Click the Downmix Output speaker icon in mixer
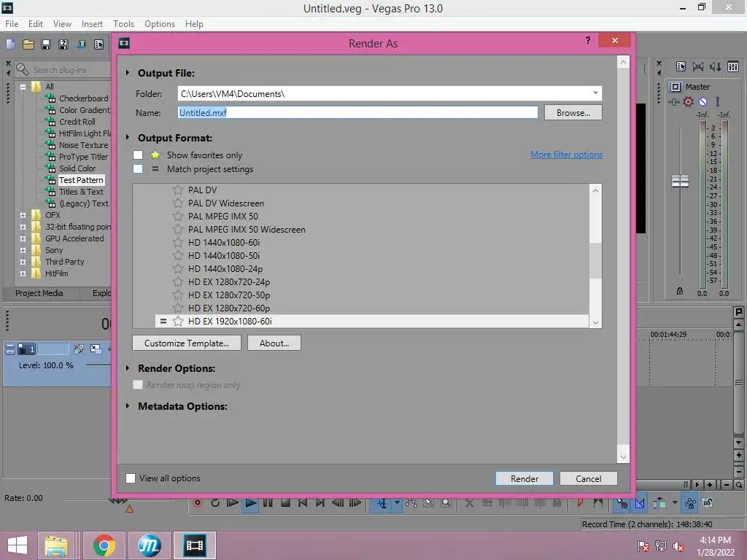747x560 pixels. tap(698, 66)
